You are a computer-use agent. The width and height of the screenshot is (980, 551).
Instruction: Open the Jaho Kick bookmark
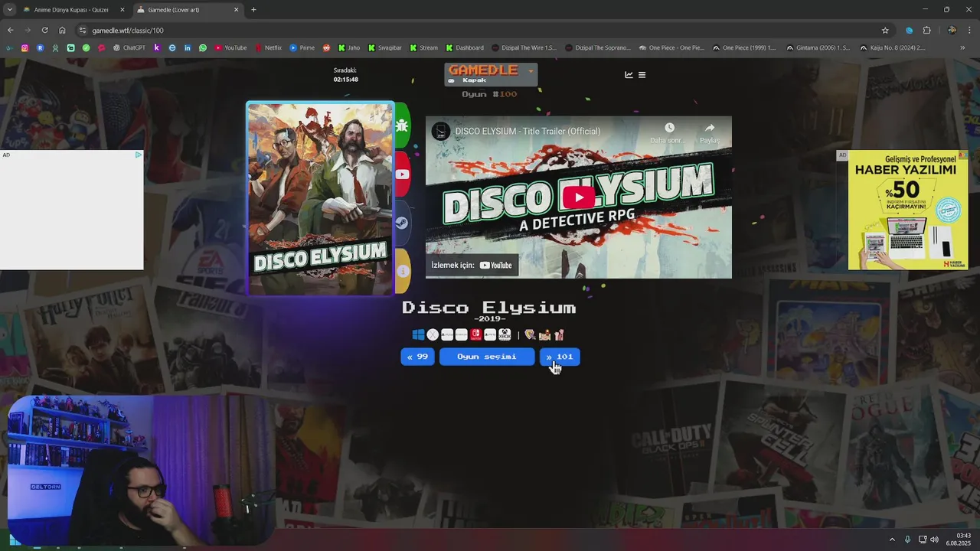348,47
